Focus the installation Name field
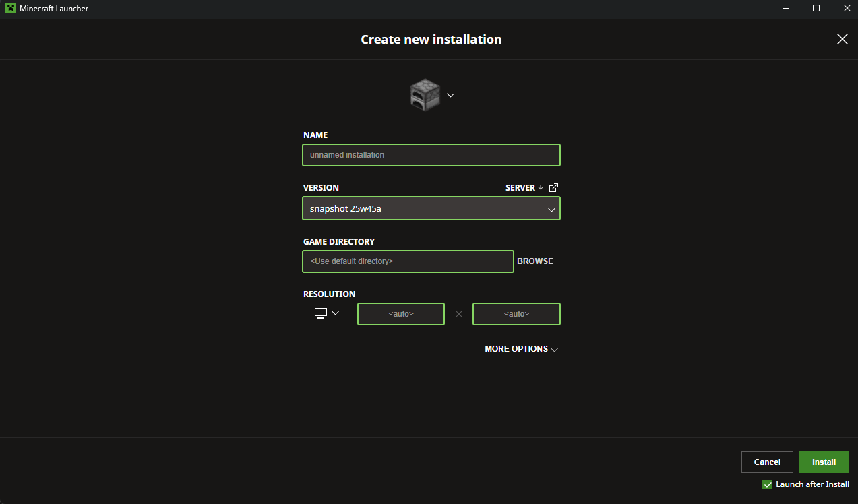 431,155
